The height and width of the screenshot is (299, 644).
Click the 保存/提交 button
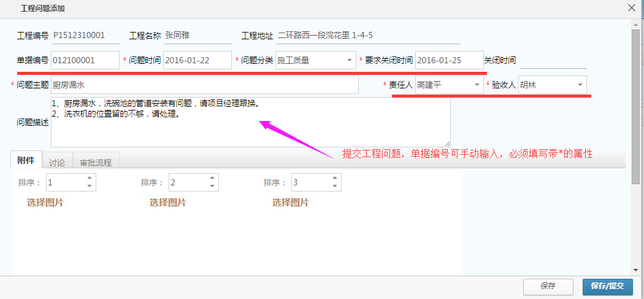[607, 286]
